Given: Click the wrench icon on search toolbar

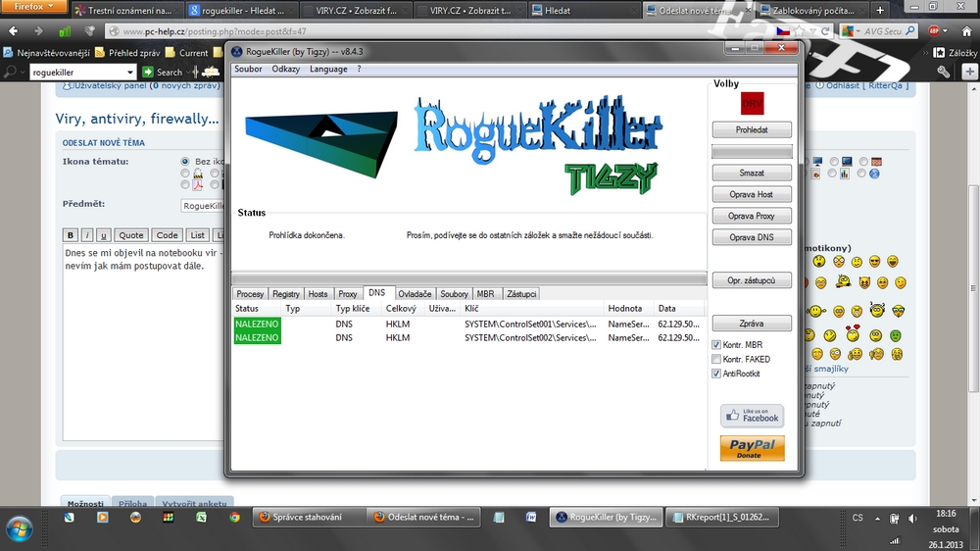Looking at the screenshot, I should [x=943, y=72].
